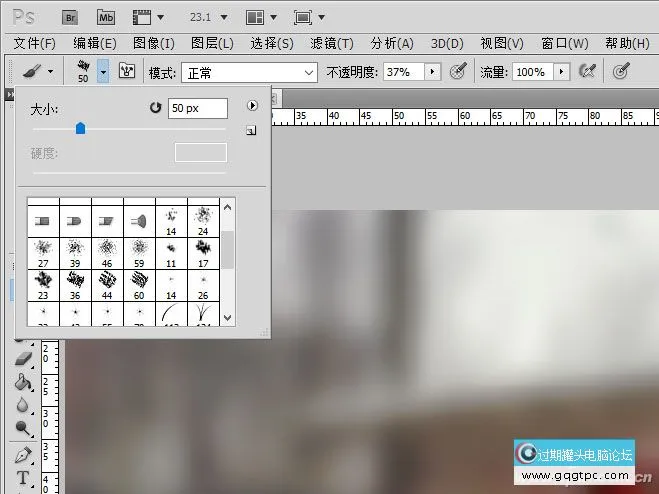
Task: Select the Type tool
Action: point(23,478)
